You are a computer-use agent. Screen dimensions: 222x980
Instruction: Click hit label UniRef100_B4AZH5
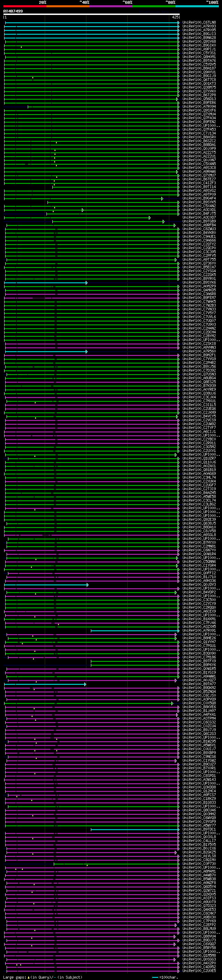point(199,493)
